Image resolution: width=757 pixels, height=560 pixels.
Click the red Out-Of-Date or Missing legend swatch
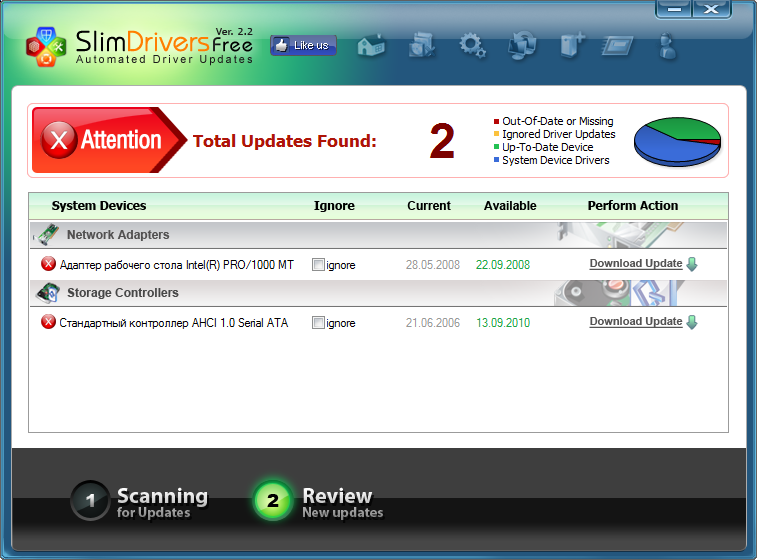496,121
